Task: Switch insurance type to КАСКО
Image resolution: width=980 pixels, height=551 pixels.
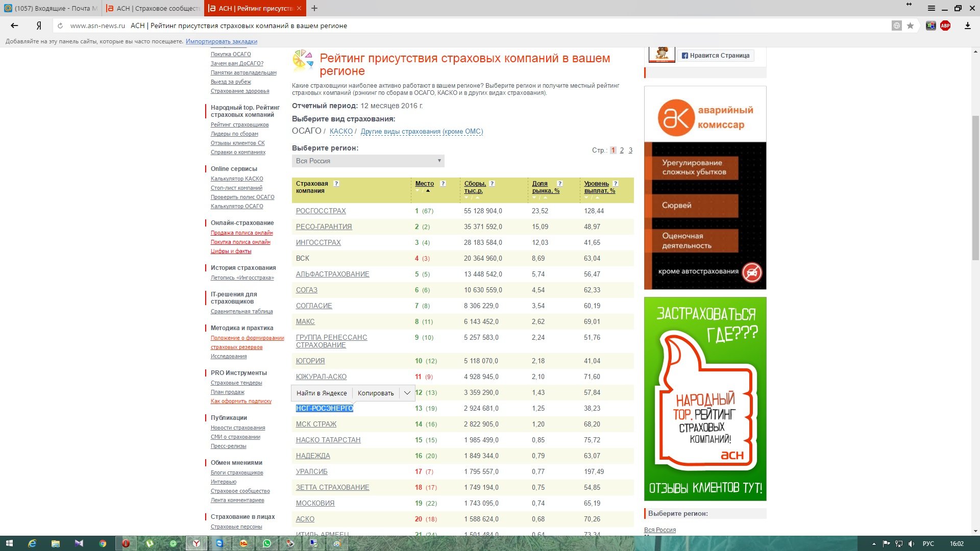Action: point(341,131)
